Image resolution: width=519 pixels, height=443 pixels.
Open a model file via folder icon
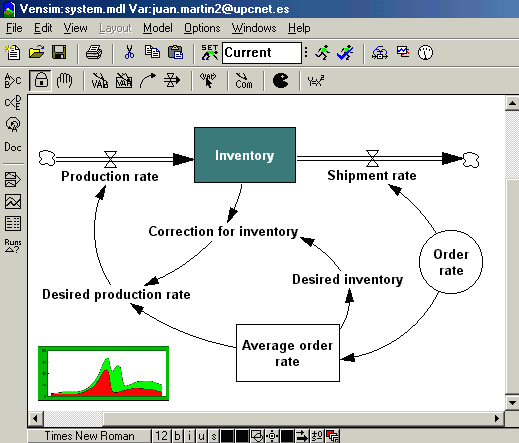[x=36, y=53]
